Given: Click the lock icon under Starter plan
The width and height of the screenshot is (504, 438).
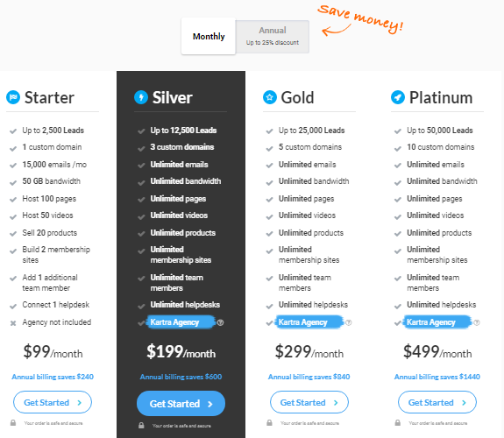Looking at the screenshot, I should tap(13, 423).
